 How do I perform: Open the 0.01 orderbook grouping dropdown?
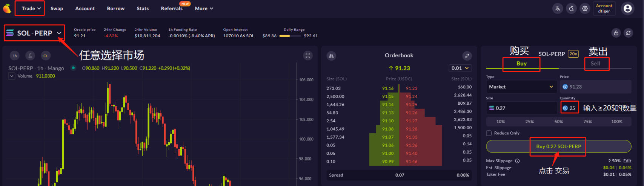click(460, 68)
